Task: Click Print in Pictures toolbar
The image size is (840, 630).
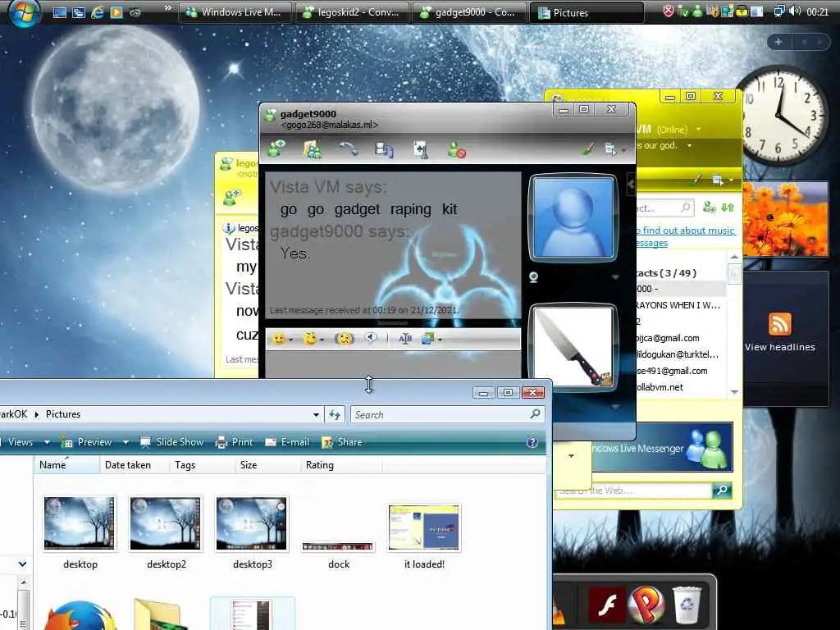Action: click(x=234, y=442)
